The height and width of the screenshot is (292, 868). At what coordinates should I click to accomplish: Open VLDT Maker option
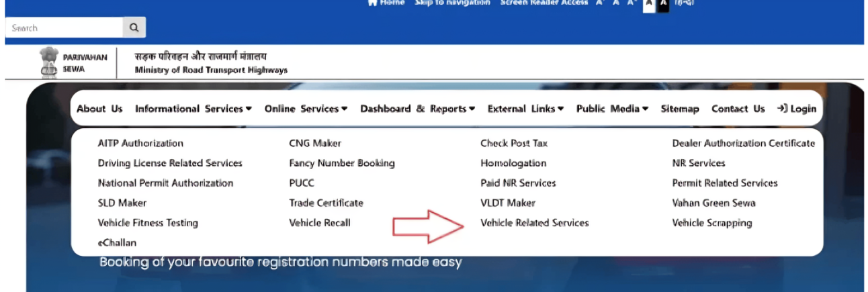(x=508, y=203)
